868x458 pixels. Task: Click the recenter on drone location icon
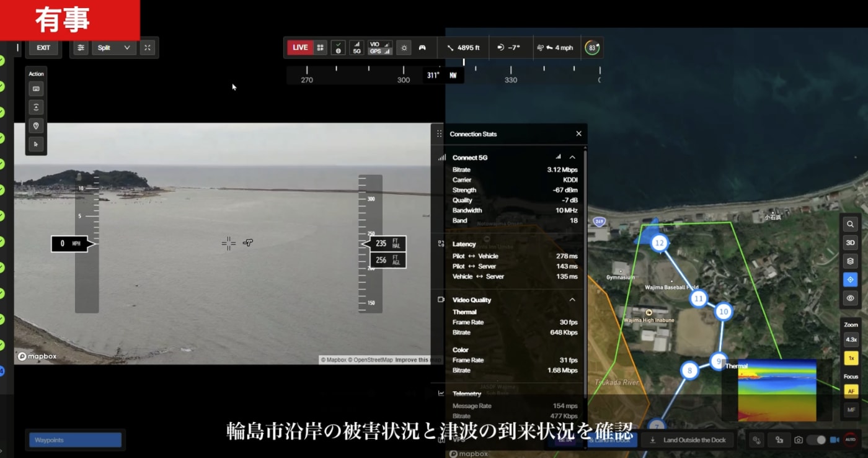pos(851,280)
